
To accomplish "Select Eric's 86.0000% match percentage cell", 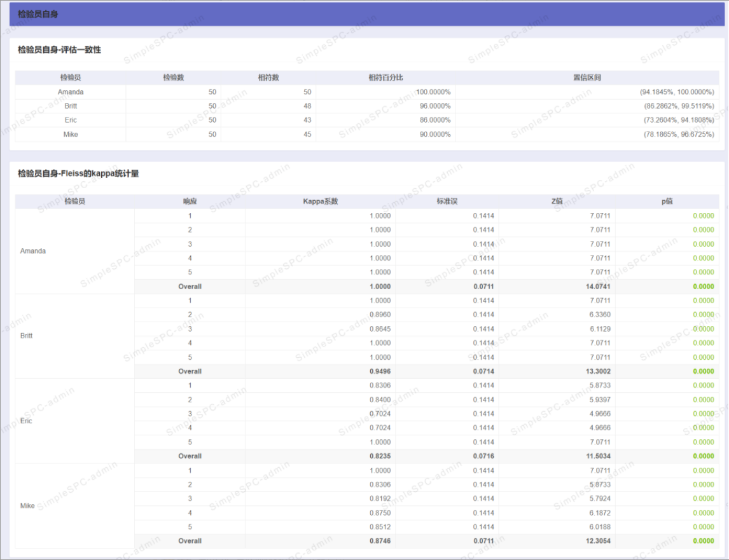I will pyautogui.click(x=433, y=120).
